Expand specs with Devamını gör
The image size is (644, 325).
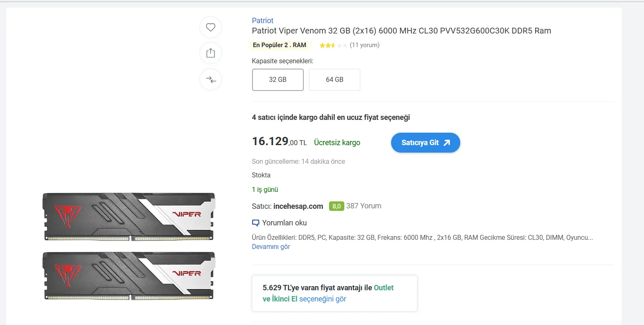271,247
